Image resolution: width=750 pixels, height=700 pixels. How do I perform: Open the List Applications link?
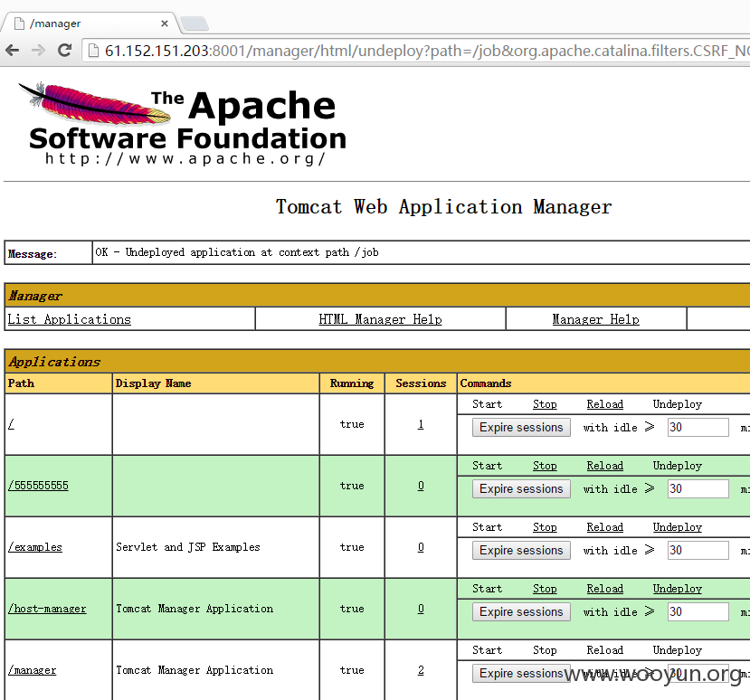[70, 319]
